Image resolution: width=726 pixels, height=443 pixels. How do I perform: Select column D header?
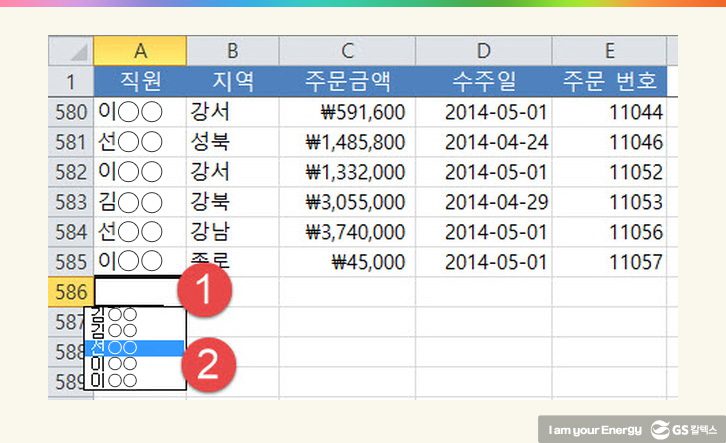(484, 51)
